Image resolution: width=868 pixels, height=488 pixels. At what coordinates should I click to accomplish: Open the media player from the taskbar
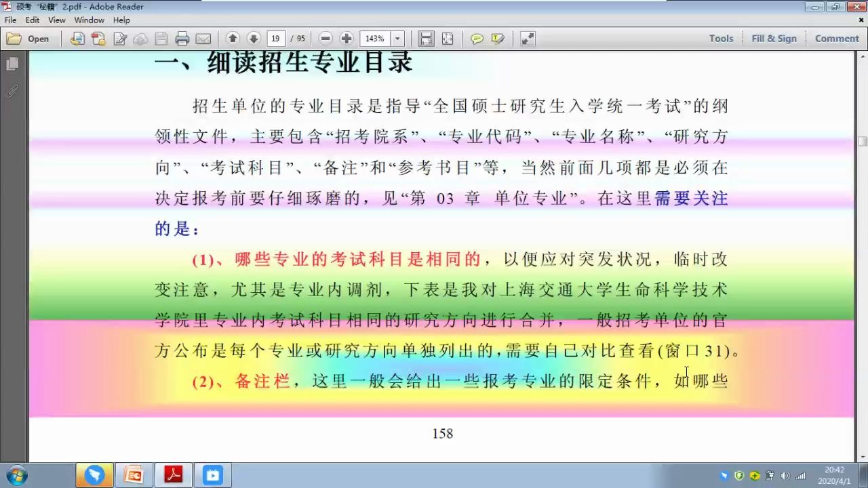coord(212,475)
